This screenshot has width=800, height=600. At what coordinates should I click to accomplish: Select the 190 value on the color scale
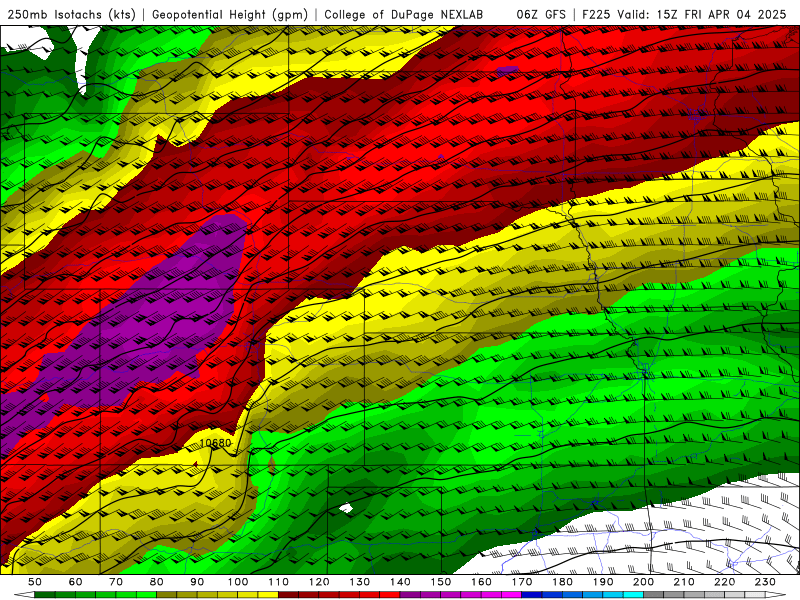tap(603, 582)
